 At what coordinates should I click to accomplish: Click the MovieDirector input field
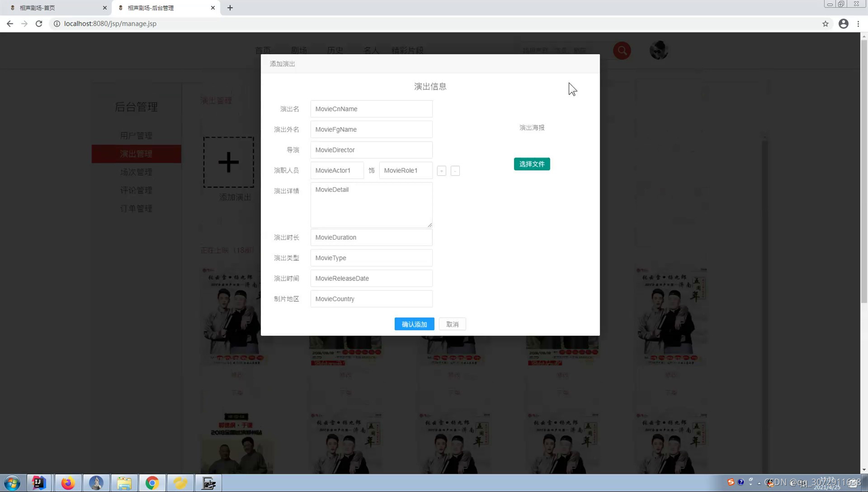371,150
